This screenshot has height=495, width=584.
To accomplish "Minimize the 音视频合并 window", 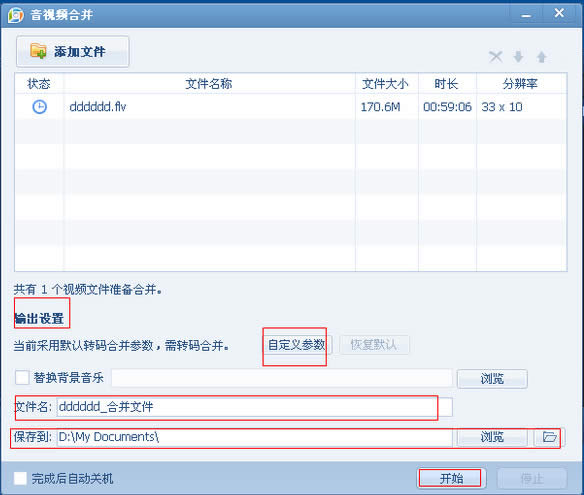I will 526,15.
